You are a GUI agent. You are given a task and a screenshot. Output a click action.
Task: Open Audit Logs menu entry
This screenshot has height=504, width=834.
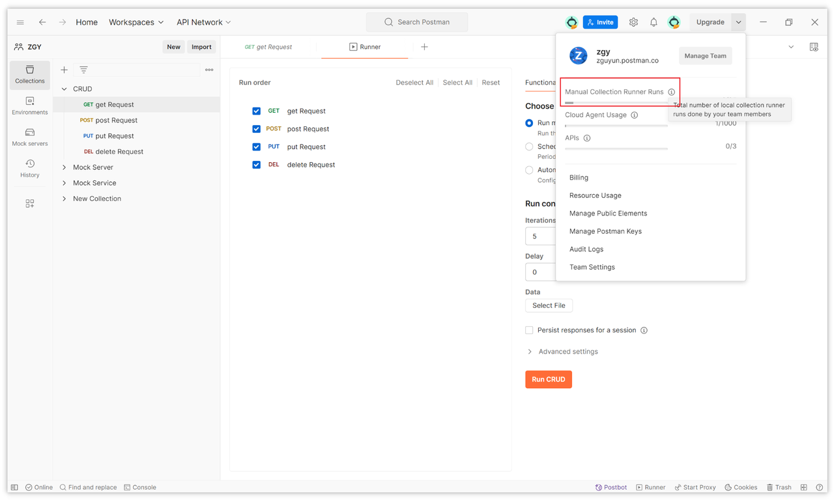586,249
